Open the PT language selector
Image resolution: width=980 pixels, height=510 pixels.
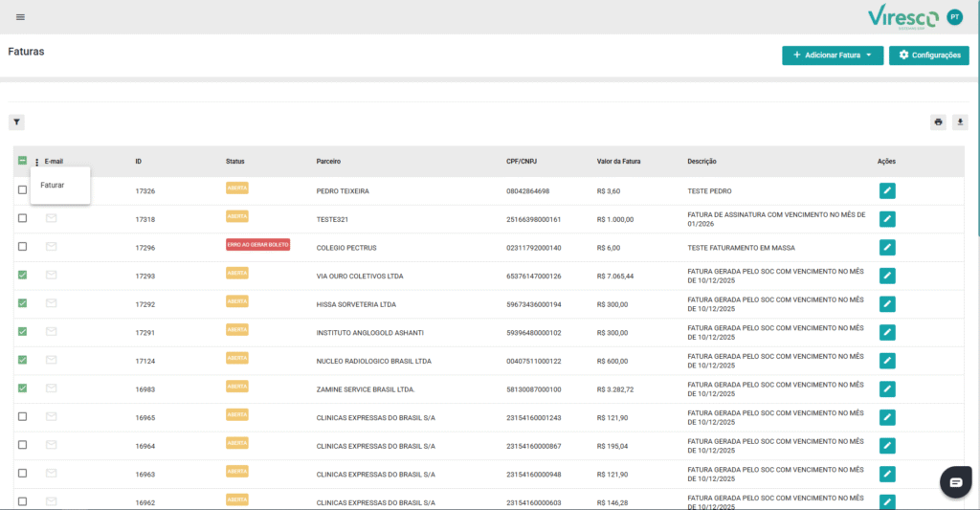click(954, 17)
